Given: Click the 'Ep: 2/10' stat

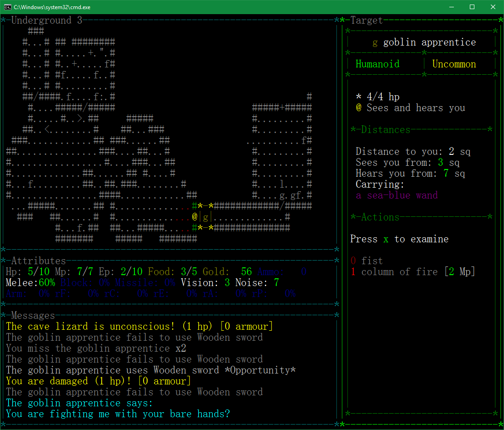Looking at the screenshot, I should click(121, 271).
